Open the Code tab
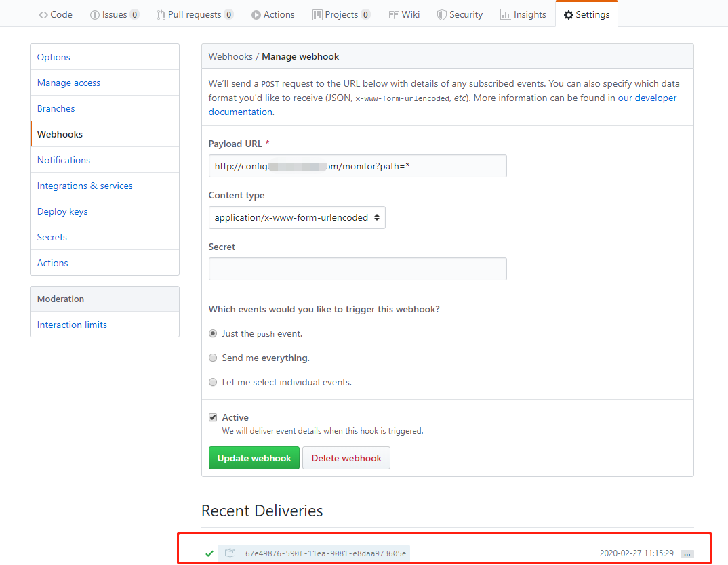Viewport: 728px width, 565px height. coord(56,14)
